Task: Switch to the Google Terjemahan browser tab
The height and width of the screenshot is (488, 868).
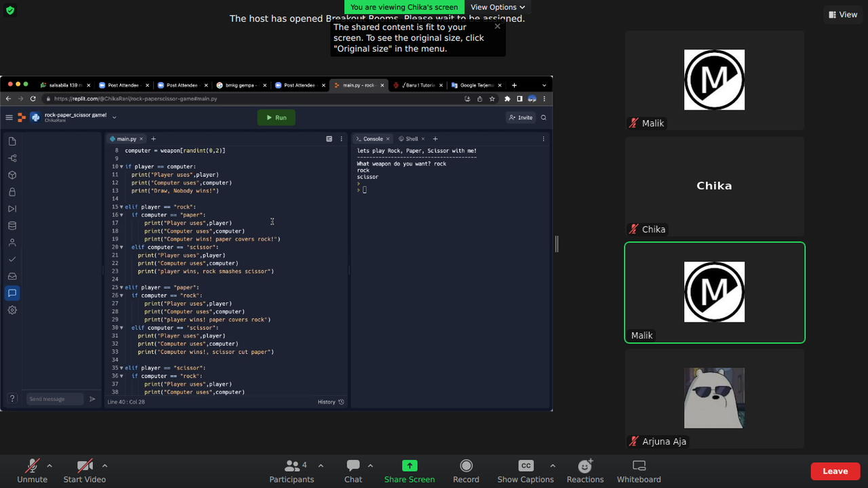Action: coord(477,85)
